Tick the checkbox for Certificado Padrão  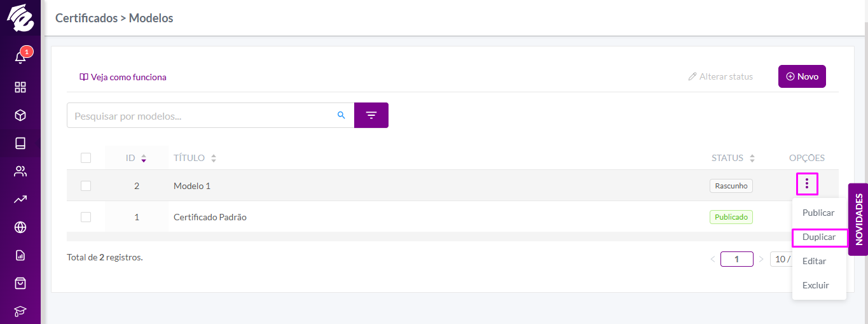coord(86,217)
